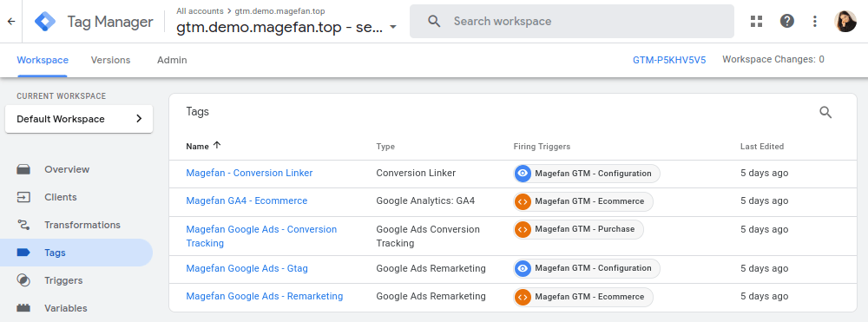The width and height of the screenshot is (868, 322).
Task: Click the Tags sidebar icon
Action: pyautogui.click(x=23, y=253)
